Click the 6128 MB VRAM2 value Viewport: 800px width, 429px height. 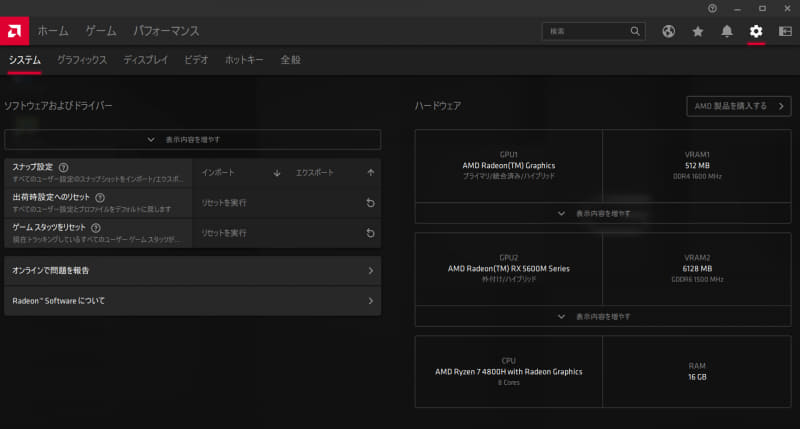697,269
